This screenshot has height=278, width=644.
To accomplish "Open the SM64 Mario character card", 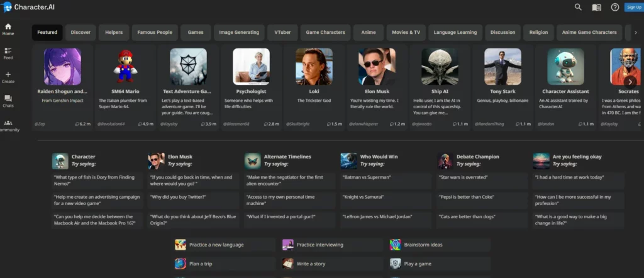I will tap(125, 85).
